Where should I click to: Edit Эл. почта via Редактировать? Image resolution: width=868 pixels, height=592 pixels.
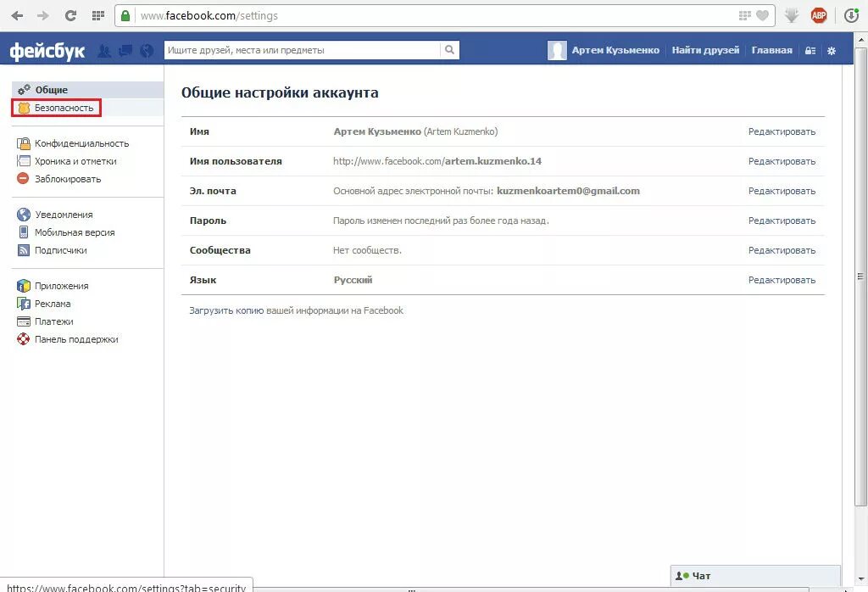click(782, 191)
